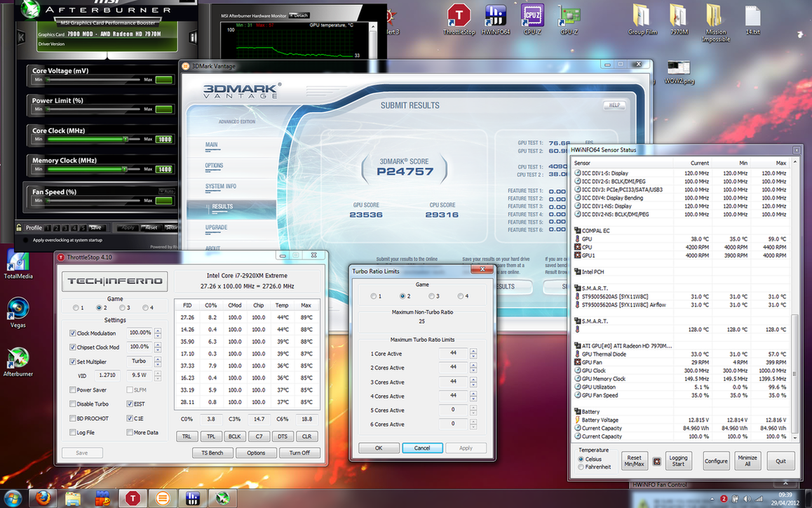Click the TS Bench button
Image resolution: width=812 pixels, height=508 pixels.
click(x=212, y=453)
